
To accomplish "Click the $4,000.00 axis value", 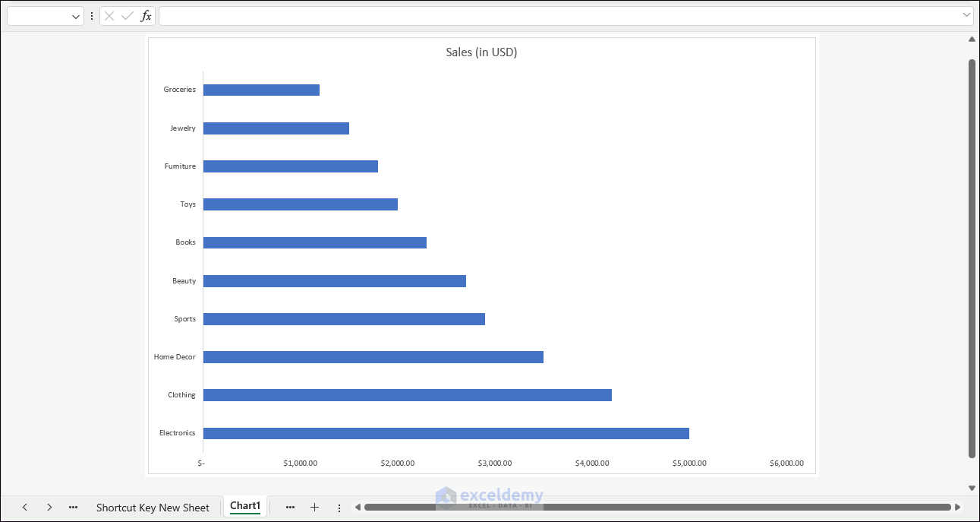I will click(592, 463).
